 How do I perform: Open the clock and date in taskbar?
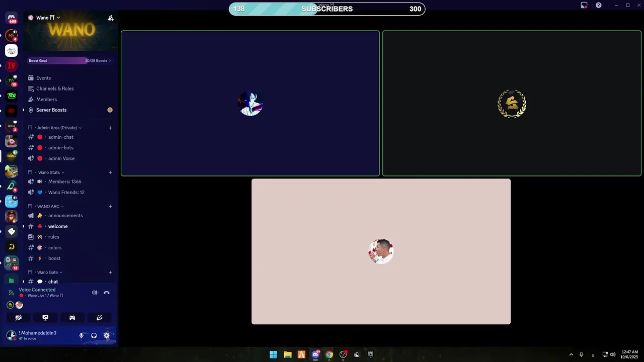click(630, 354)
